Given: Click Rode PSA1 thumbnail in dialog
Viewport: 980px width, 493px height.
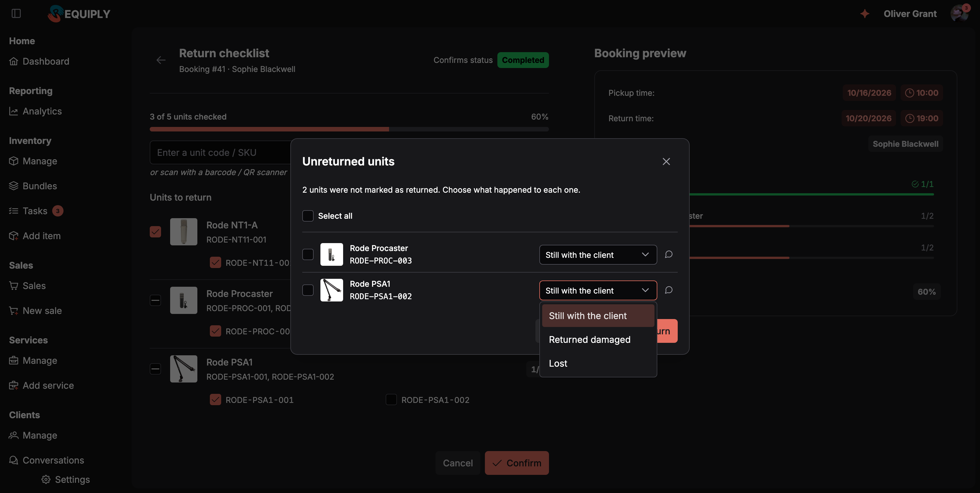Looking at the screenshot, I should (x=331, y=290).
